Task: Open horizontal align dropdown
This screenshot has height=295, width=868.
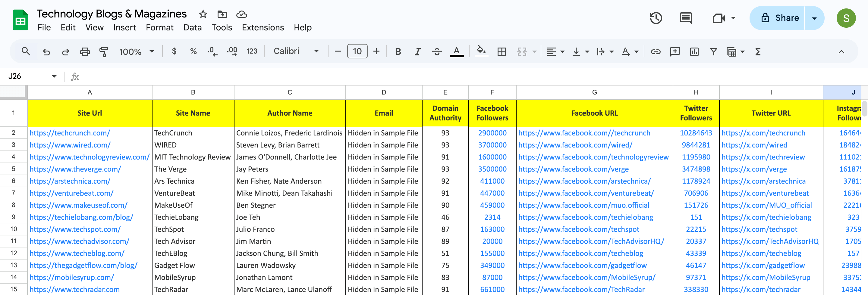Action: pos(555,51)
